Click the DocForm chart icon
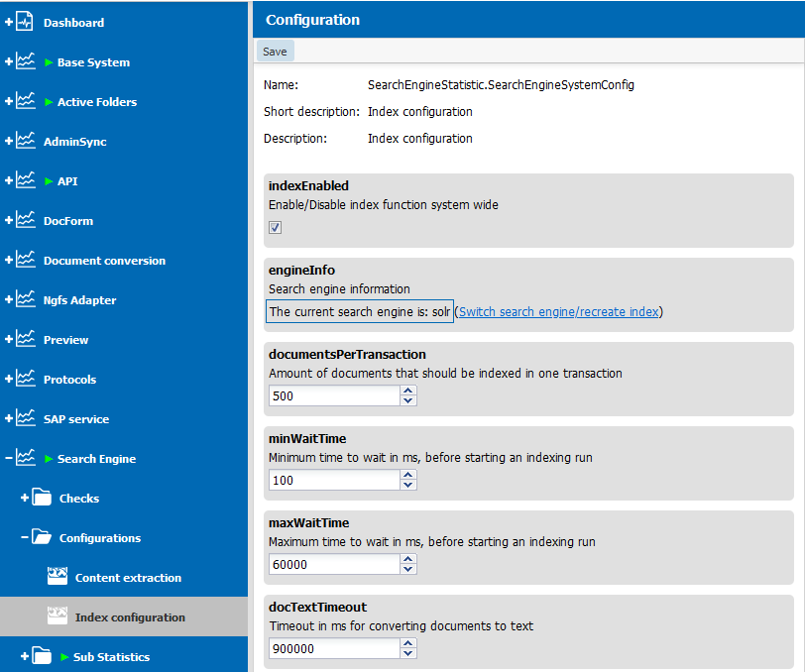Image resolution: width=805 pixels, height=672 pixels. tap(25, 220)
